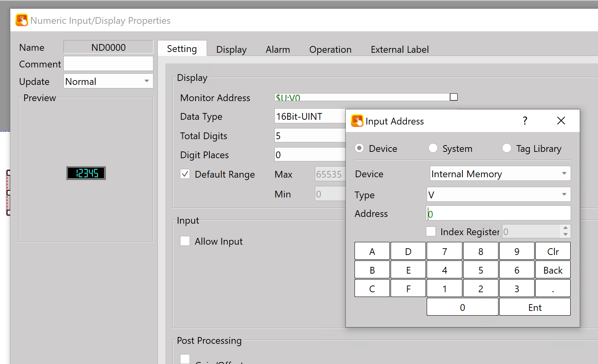The width and height of the screenshot is (598, 364).
Task: Open the Update dropdown set to Normal
Action: 108,81
